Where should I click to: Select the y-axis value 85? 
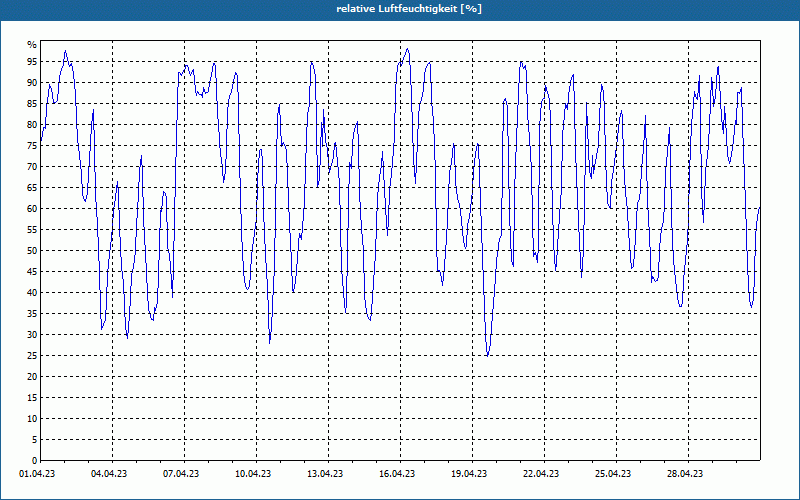click(32, 104)
